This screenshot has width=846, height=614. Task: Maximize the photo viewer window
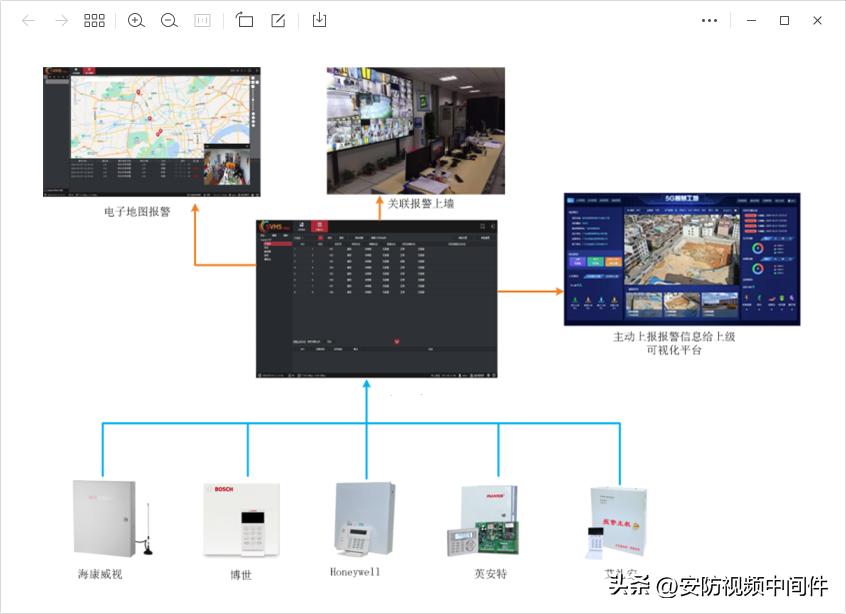784,20
